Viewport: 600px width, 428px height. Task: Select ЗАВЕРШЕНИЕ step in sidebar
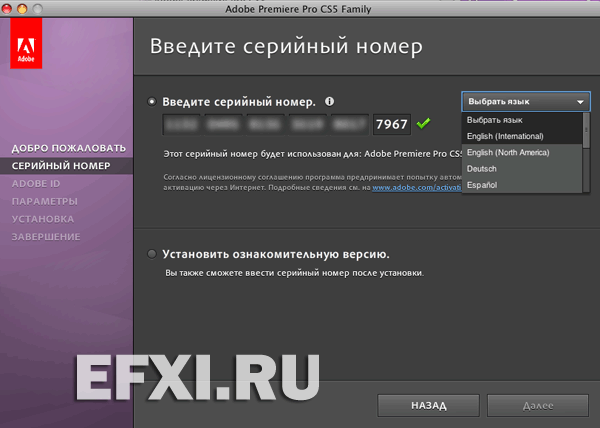46,237
